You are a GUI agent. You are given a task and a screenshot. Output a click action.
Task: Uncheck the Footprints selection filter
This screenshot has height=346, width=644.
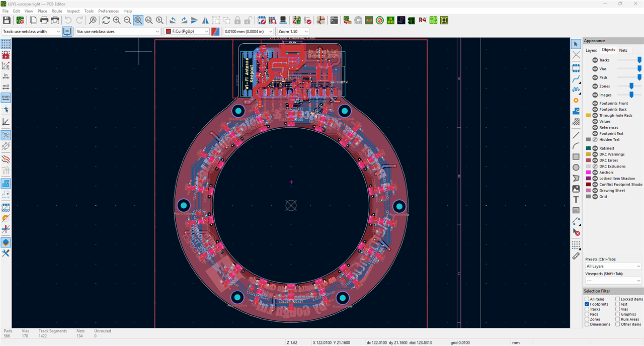coord(587,304)
